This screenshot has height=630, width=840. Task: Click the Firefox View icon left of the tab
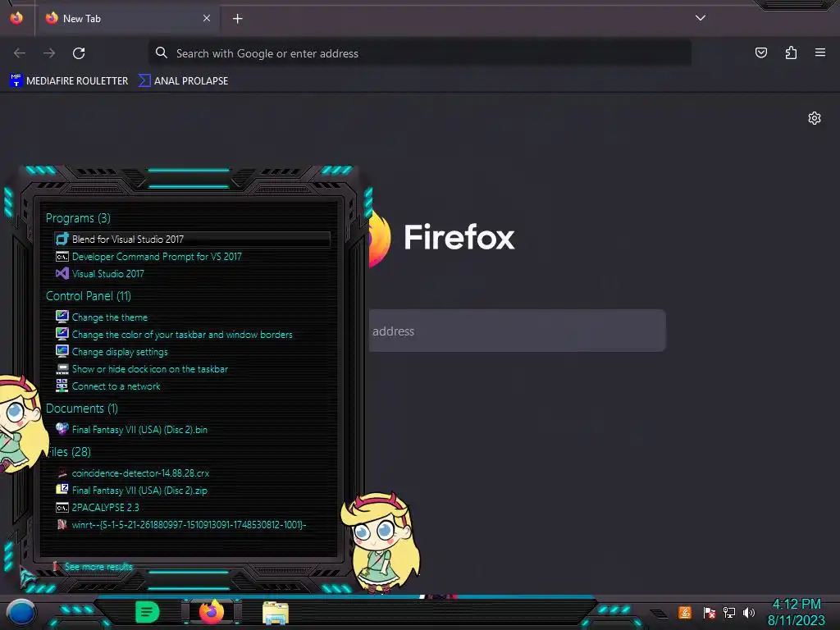click(x=16, y=18)
